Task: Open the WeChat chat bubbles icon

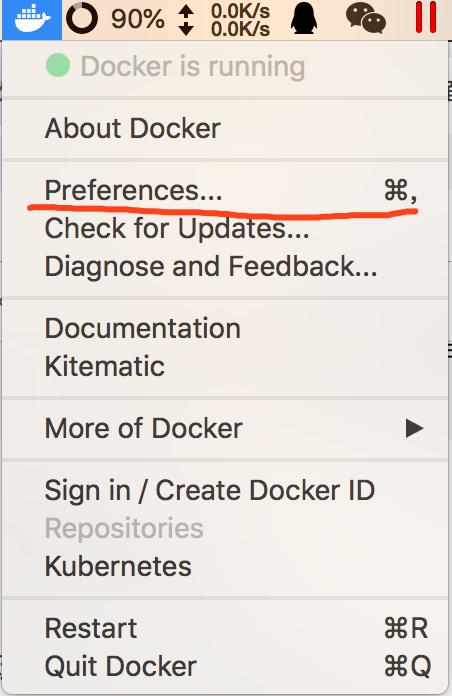Action: coord(365,18)
